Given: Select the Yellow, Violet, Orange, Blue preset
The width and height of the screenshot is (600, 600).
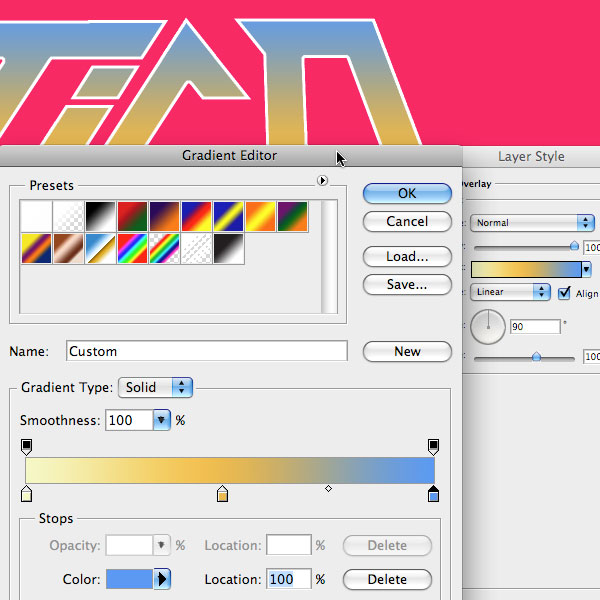Looking at the screenshot, I should pos(36,249).
